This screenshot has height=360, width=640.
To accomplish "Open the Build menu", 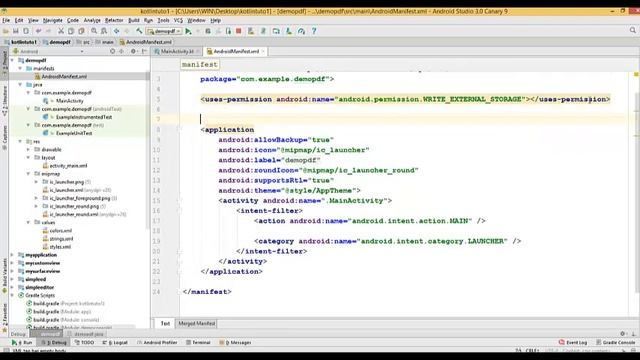I will click(134, 20).
